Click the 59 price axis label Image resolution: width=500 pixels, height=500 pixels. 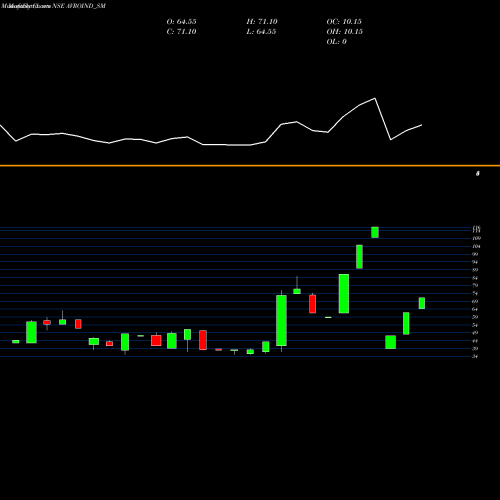[x=475, y=317]
